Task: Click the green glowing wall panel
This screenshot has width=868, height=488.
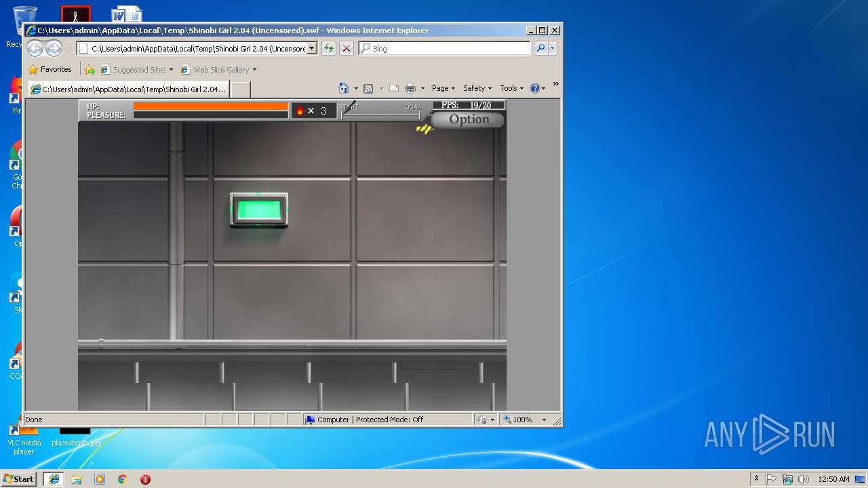Action: click(259, 210)
